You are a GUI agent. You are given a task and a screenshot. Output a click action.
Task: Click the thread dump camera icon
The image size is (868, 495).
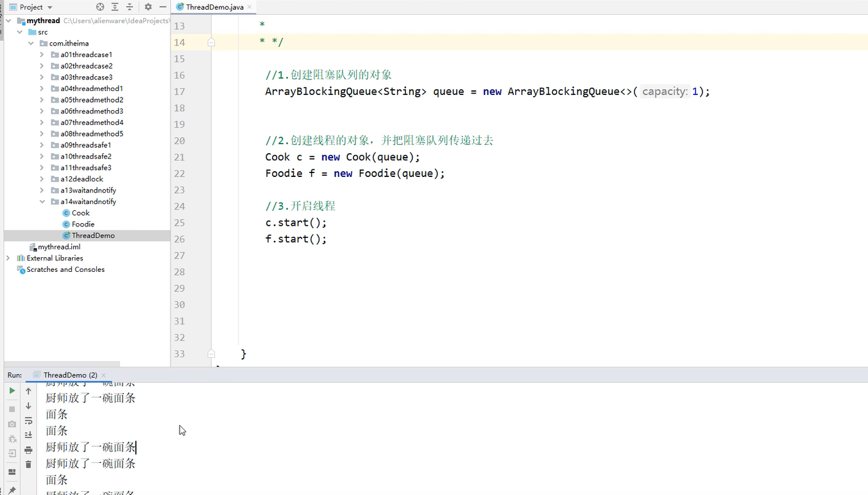(x=12, y=423)
